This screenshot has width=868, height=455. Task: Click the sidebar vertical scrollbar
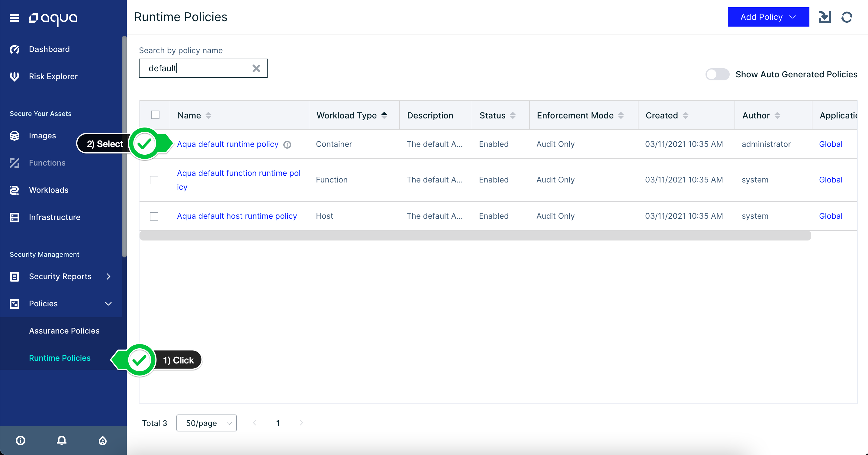click(124, 147)
